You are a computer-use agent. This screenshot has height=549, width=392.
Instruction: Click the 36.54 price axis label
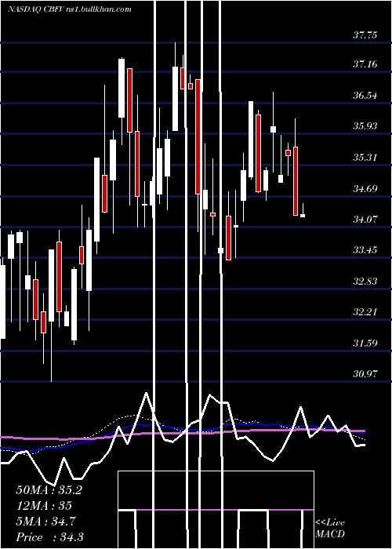365,95
